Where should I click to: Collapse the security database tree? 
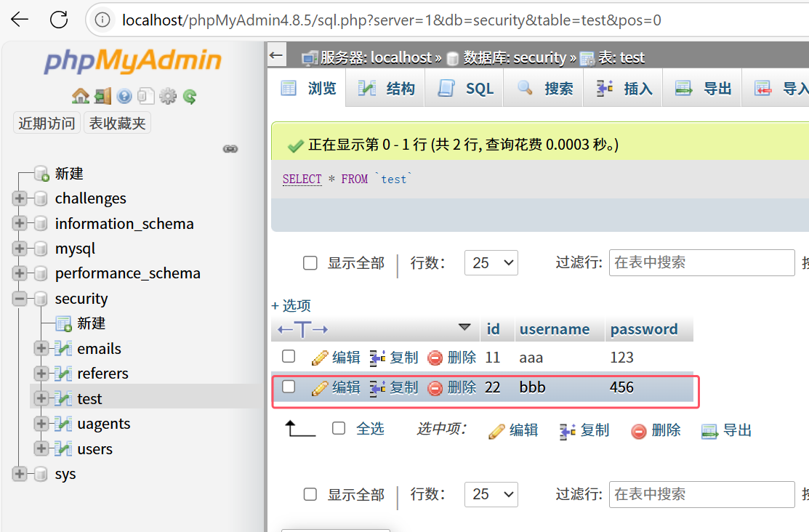[19, 298]
